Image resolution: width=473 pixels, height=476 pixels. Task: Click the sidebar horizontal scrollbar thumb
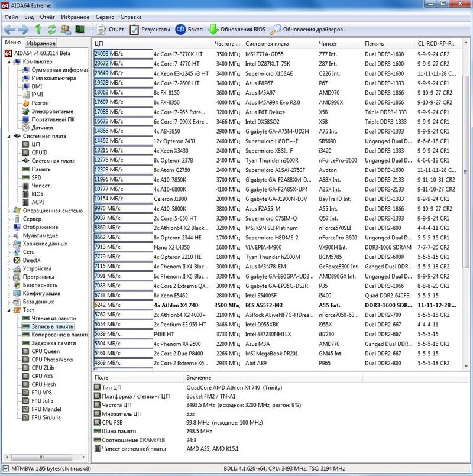[41, 457]
